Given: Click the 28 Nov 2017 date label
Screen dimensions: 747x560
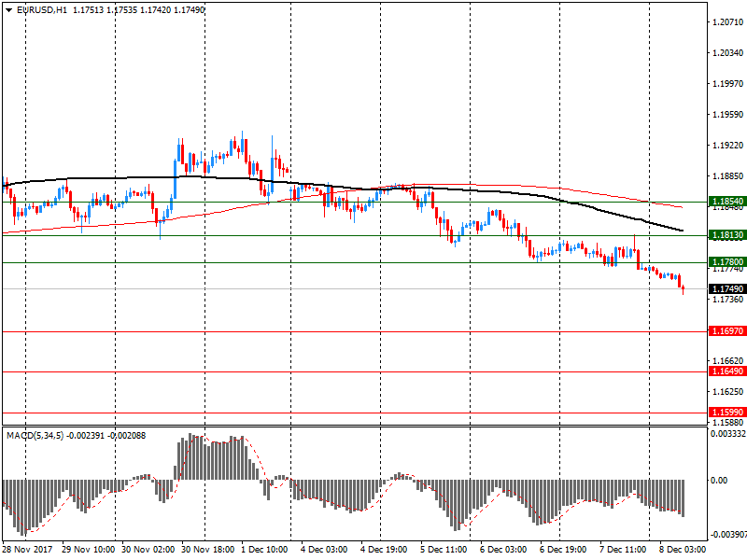Looking at the screenshot, I should 27,551.
